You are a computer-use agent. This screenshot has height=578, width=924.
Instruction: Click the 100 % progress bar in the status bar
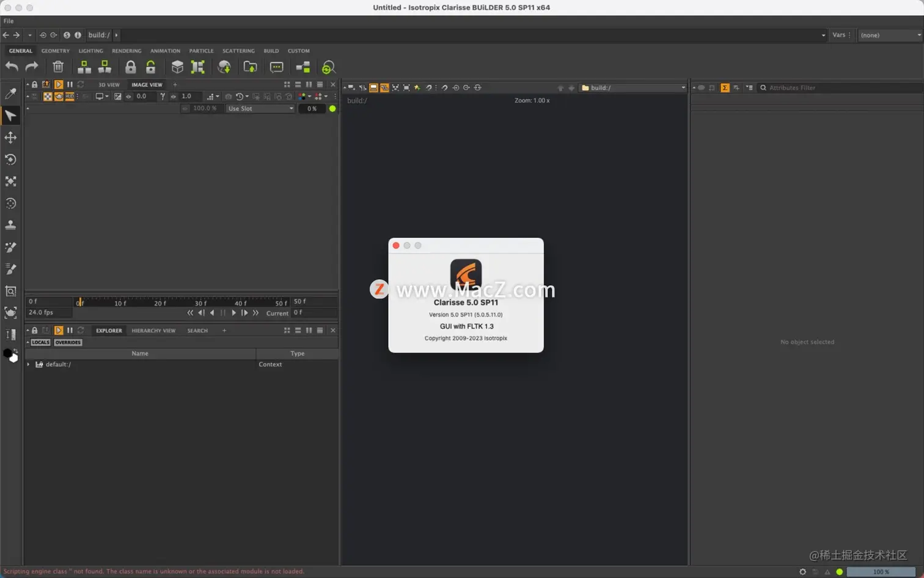[881, 572]
